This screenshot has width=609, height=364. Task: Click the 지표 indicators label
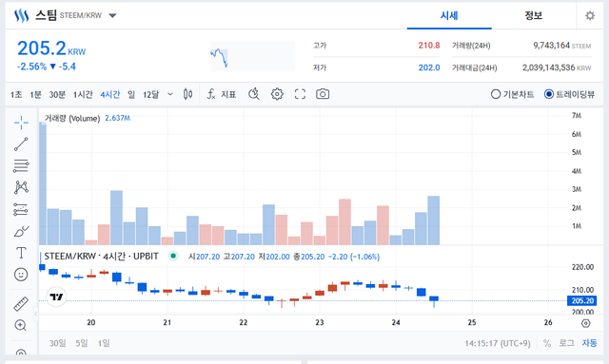coord(228,94)
